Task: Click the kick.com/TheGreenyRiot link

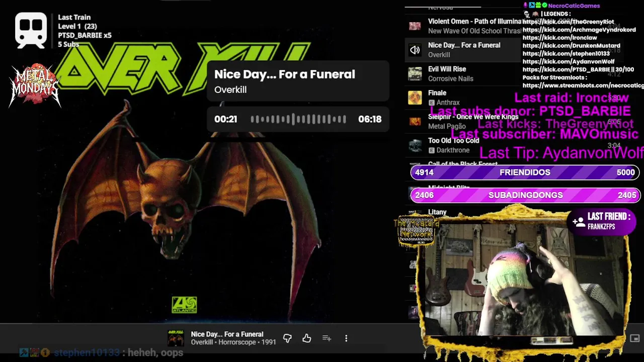Action: [x=568, y=22]
